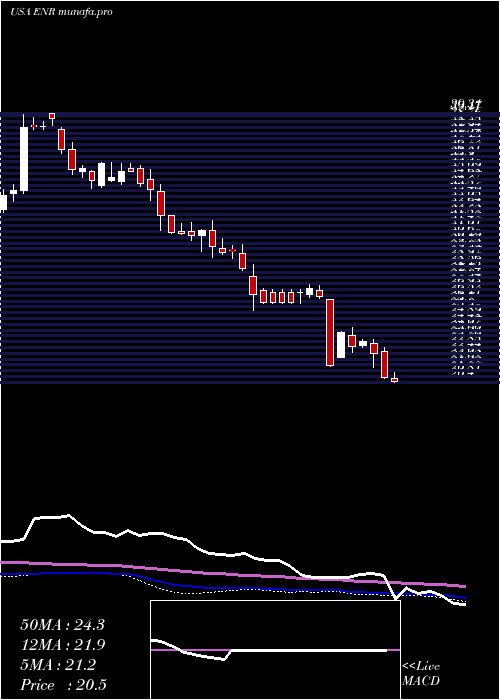500x700 pixels.
Task: Select the '50MA : 24.3' label
Action: click(x=62, y=625)
